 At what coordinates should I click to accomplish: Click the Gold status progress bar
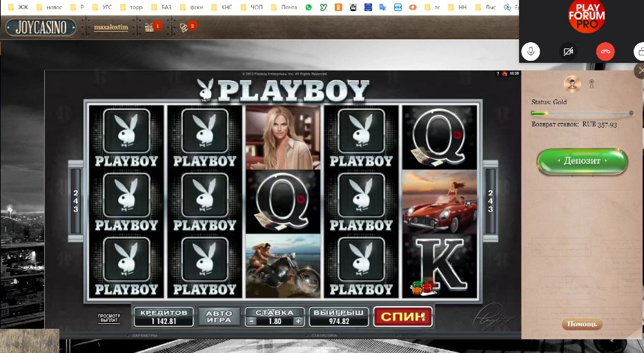pyautogui.click(x=582, y=113)
